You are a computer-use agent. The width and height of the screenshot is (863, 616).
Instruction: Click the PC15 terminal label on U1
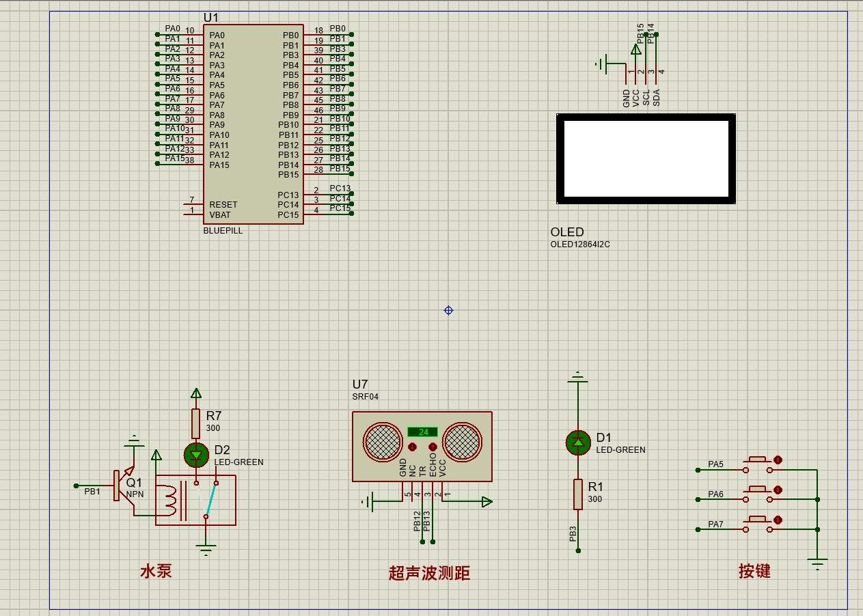[340, 208]
